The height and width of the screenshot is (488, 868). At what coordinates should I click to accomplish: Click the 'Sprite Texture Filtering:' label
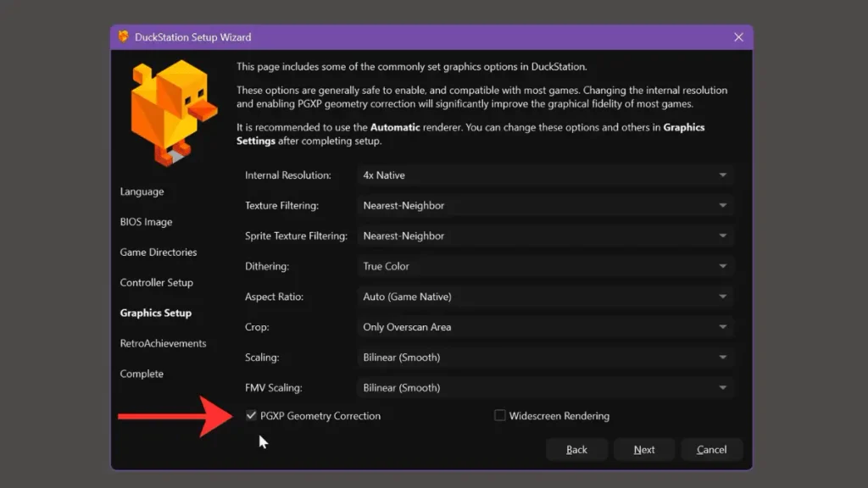click(x=296, y=236)
